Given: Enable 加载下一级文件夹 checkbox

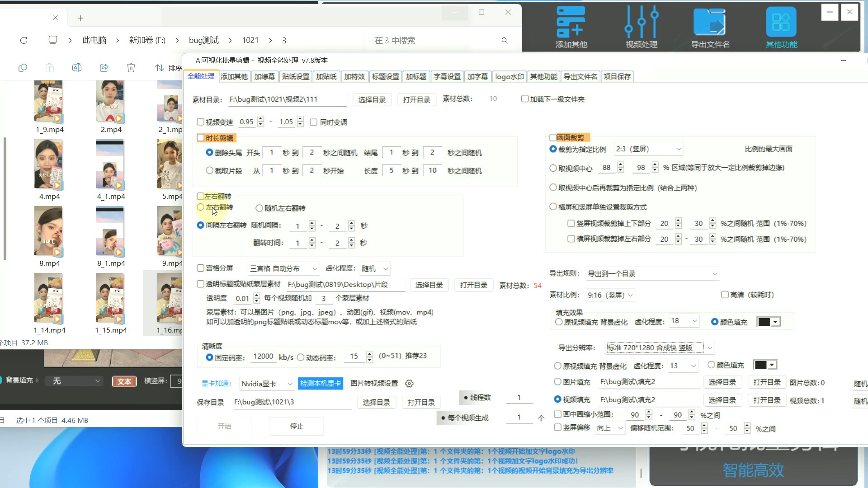Looking at the screenshot, I should [x=525, y=99].
